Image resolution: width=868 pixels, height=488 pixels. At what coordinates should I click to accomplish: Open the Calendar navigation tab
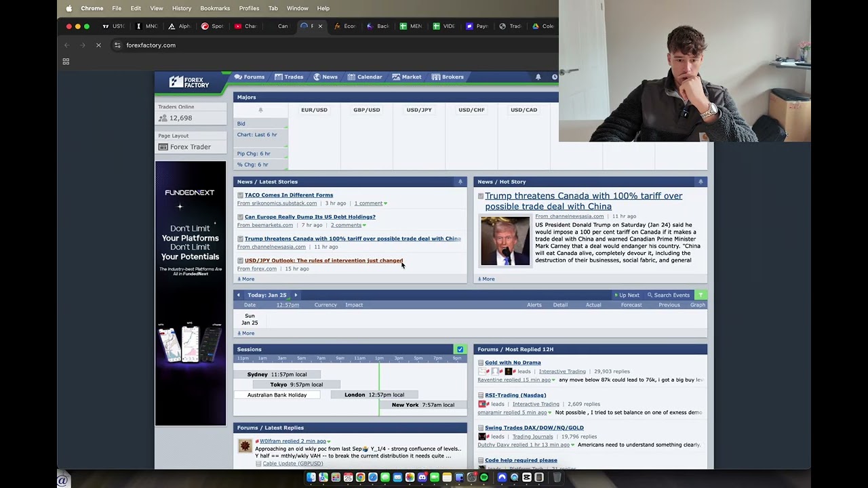pyautogui.click(x=365, y=77)
